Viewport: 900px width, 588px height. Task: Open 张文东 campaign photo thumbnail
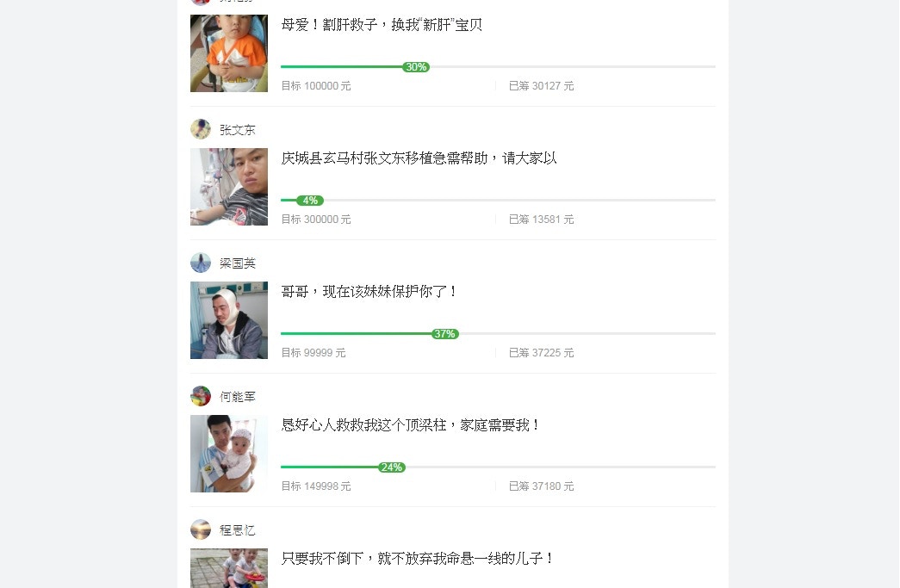point(229,187)
